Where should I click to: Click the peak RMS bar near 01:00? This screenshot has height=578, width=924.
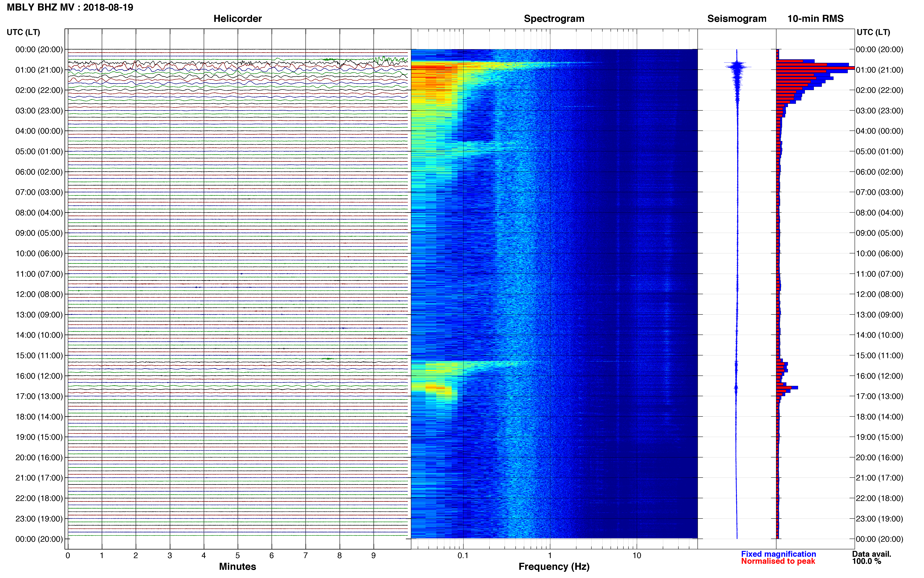815,68
